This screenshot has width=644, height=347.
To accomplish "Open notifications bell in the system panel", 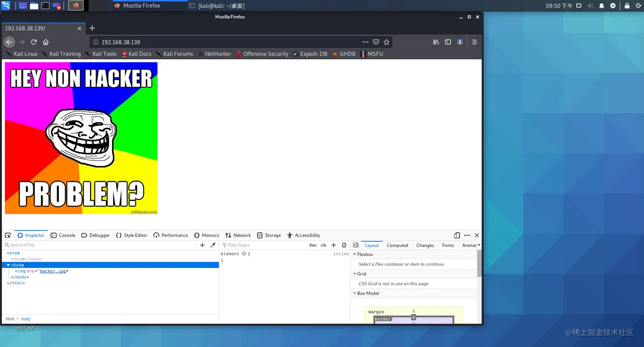I will [x=601, y=6].
